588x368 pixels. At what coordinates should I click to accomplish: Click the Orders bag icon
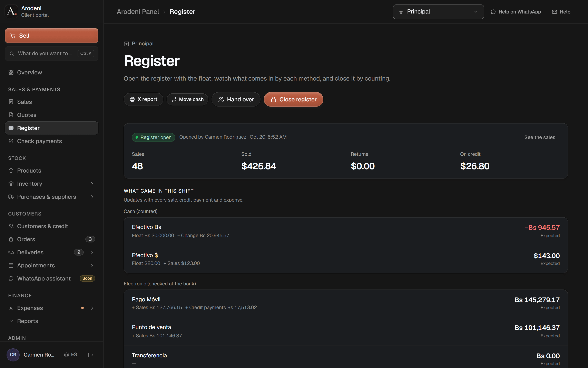click(x=11, y=239)
